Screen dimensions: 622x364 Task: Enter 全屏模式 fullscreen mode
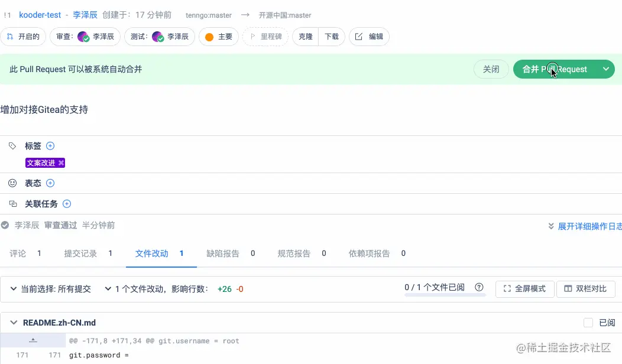524,289
